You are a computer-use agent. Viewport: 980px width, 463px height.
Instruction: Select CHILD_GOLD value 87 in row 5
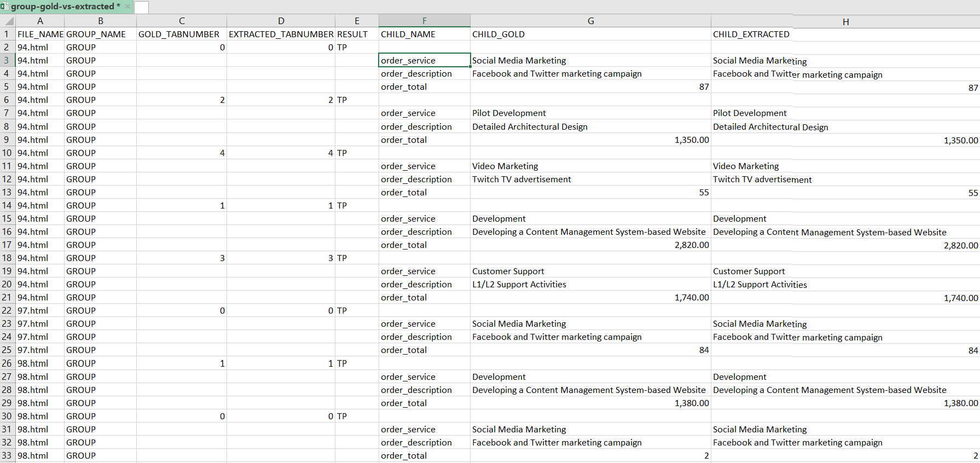tap(591, 86)
